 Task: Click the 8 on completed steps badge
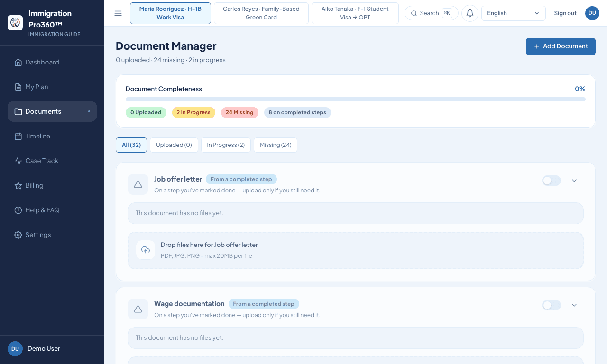297,112
